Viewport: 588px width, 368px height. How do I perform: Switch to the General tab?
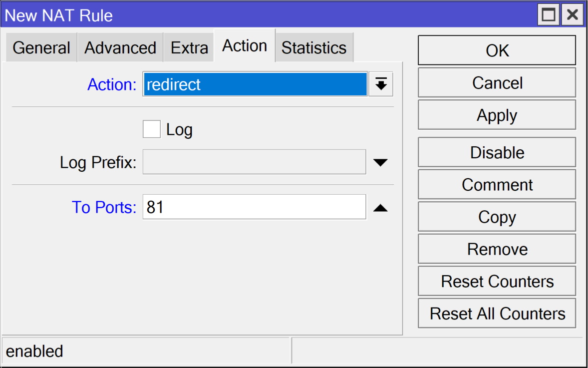pyautogui.click(x=41, y=48)
